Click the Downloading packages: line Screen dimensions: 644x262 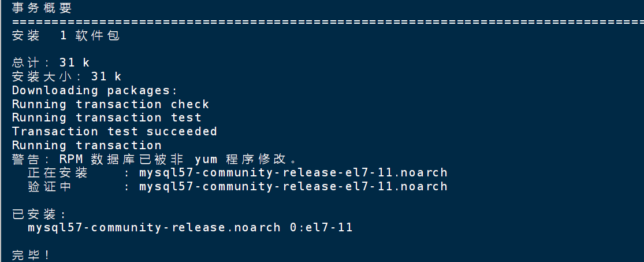95,90
